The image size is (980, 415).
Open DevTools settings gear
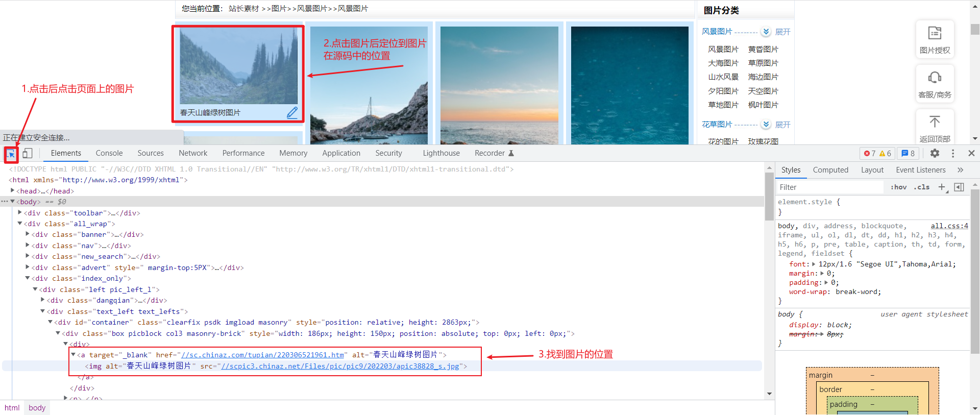(x=935, y=153)
